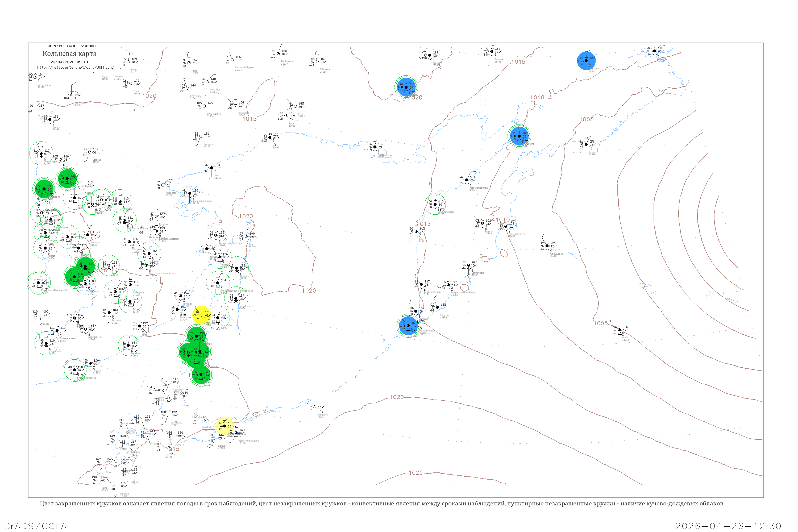Click the green Yuzhnoe station circle on Sakhalin
798x532 pixels.
coord(201,375)
